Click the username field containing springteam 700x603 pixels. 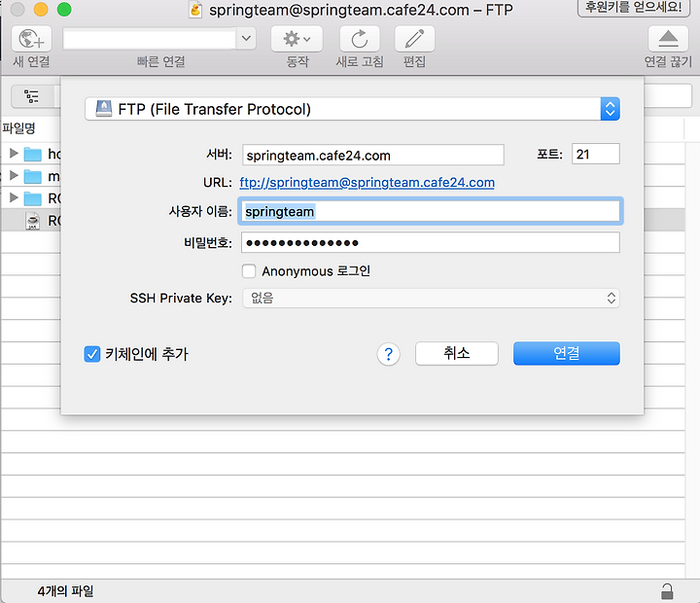click(431, 211)
